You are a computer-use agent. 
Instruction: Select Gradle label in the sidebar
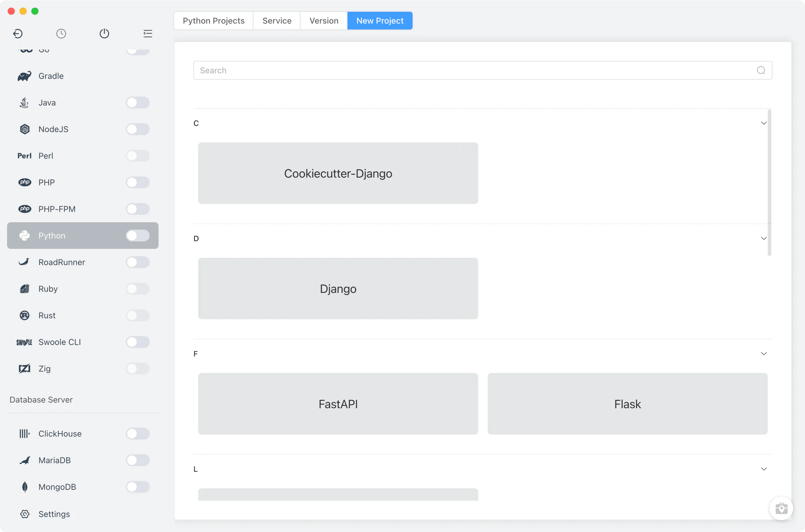pos(51,76)
